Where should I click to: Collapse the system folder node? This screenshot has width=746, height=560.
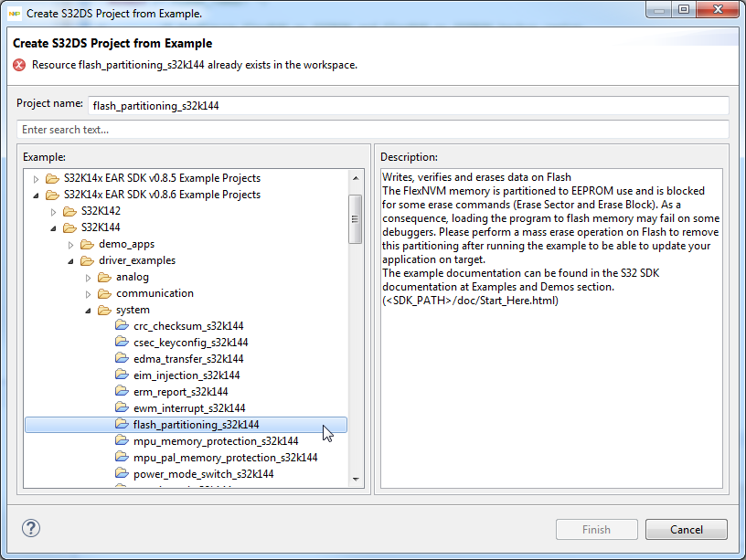click(x=88, y=310)
